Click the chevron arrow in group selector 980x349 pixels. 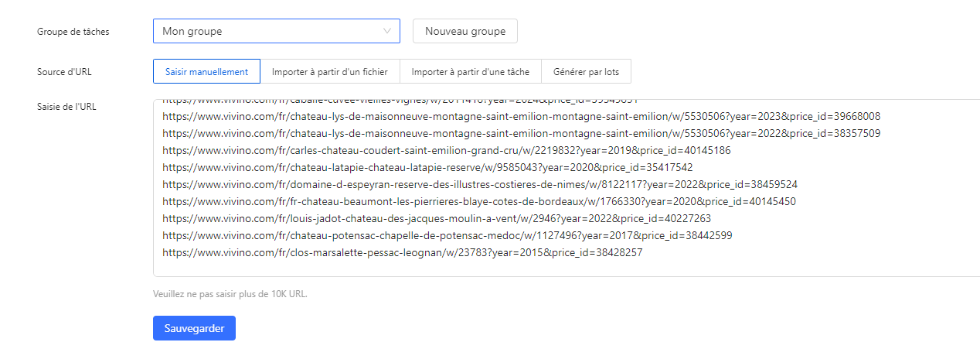pos(387,31)
